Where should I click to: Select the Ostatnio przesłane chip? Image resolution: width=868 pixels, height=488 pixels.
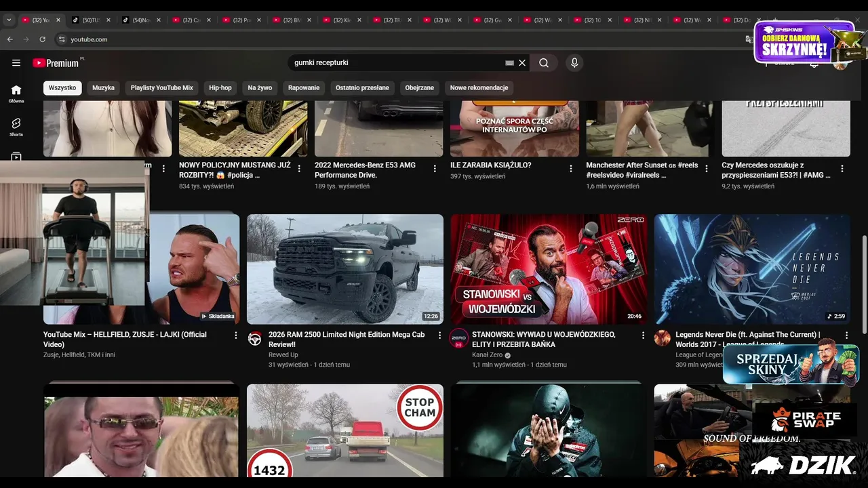pos(362,88)
